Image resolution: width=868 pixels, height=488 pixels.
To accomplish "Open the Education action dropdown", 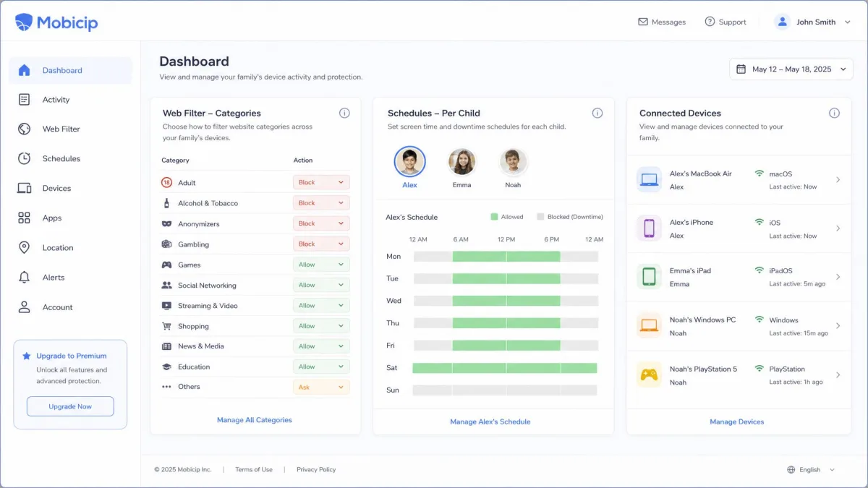I will [321, 367].
